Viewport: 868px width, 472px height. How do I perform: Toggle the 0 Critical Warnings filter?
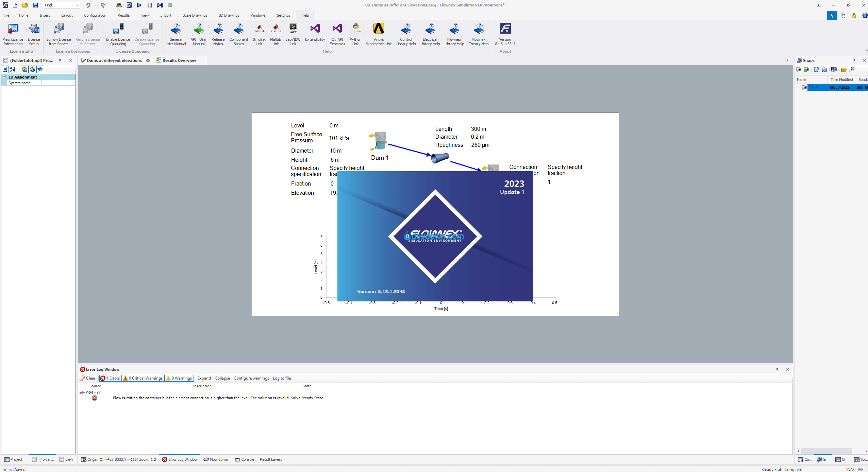(x=143, y=378)
